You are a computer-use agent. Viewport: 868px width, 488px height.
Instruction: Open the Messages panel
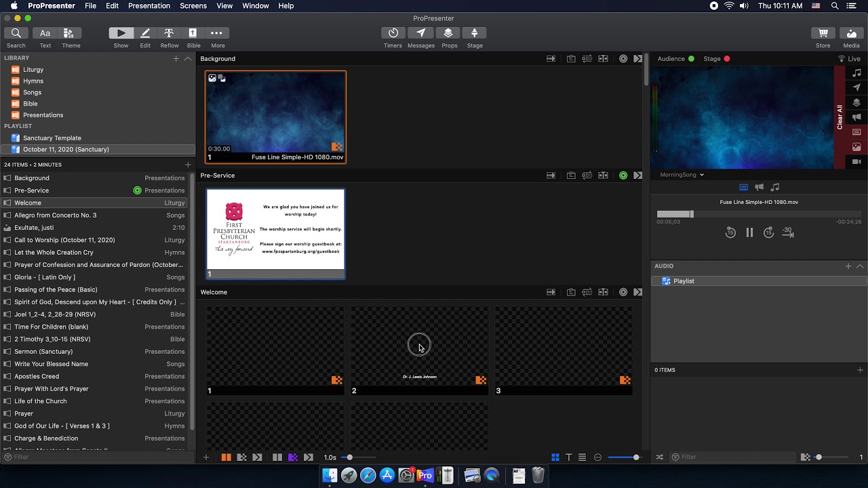[420, 33]
